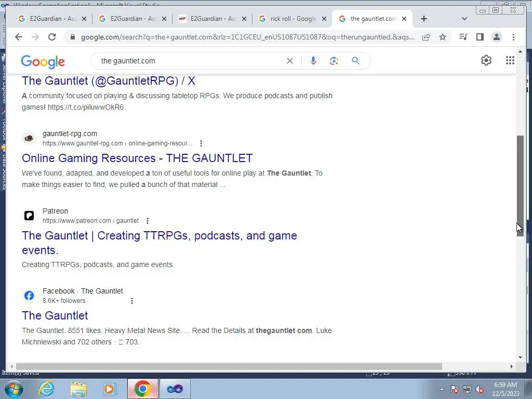Click the forward navigation arrow
Screen dimensions: 532x399
[35, 37]
